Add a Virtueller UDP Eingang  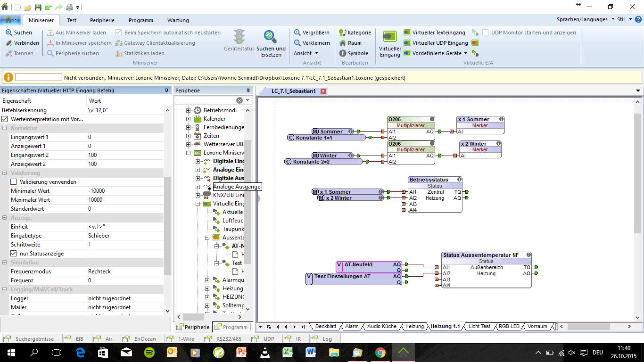436,43
